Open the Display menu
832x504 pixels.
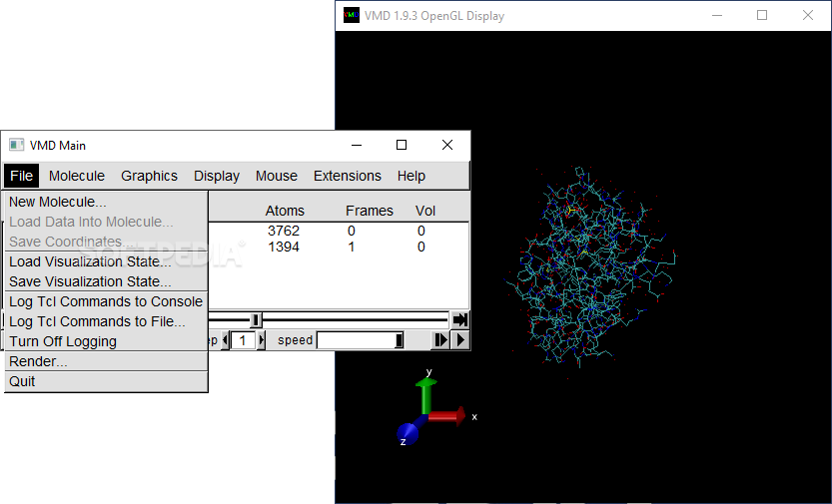(x=217, y=176)
